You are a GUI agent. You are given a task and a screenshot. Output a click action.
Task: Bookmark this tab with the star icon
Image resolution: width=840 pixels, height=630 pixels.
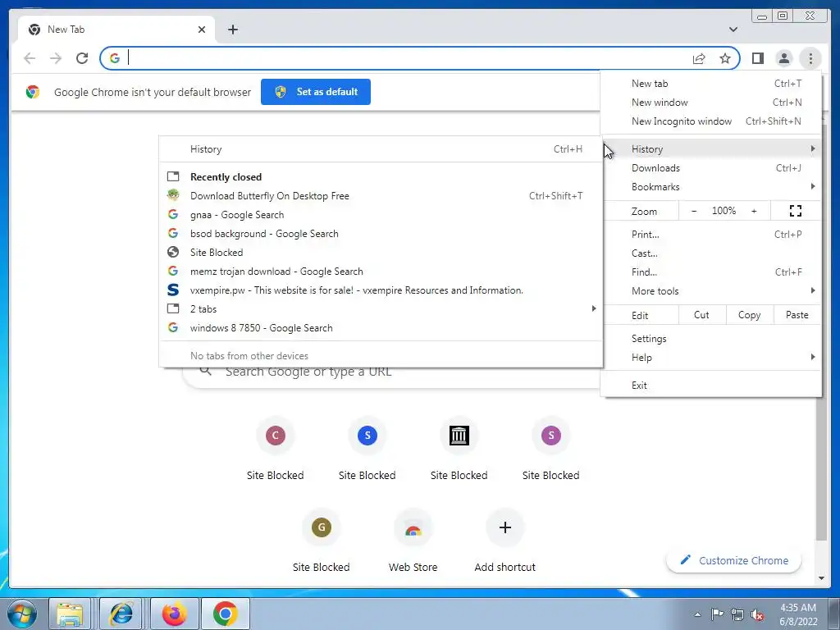point(725,58)
